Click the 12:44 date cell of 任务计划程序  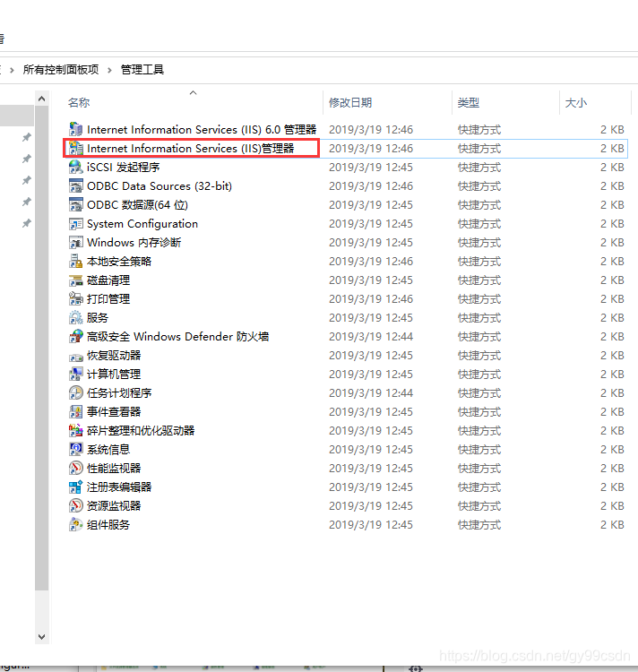pos(371,393)
